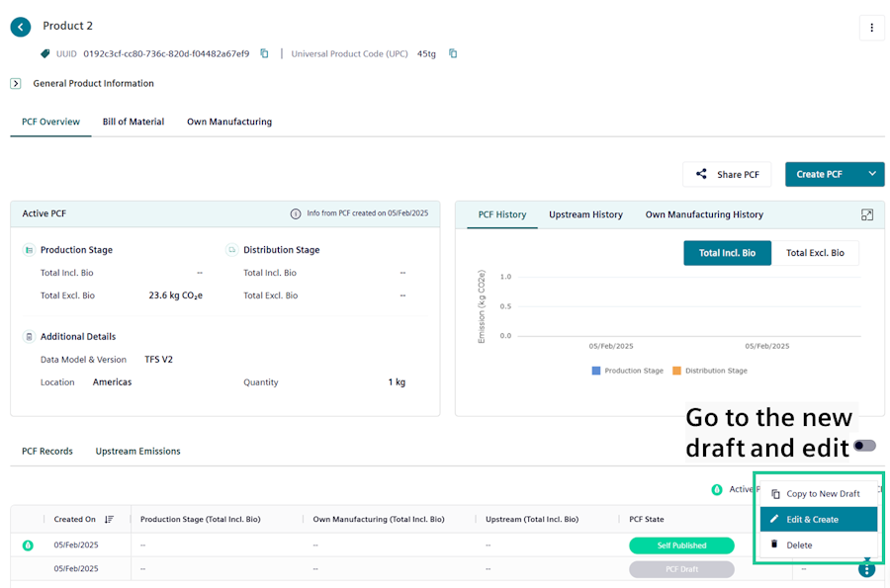Viewport: 890px width, 588px height.
Task: Expand the PCF History chart to fullscreen
Action: (867, 214)
